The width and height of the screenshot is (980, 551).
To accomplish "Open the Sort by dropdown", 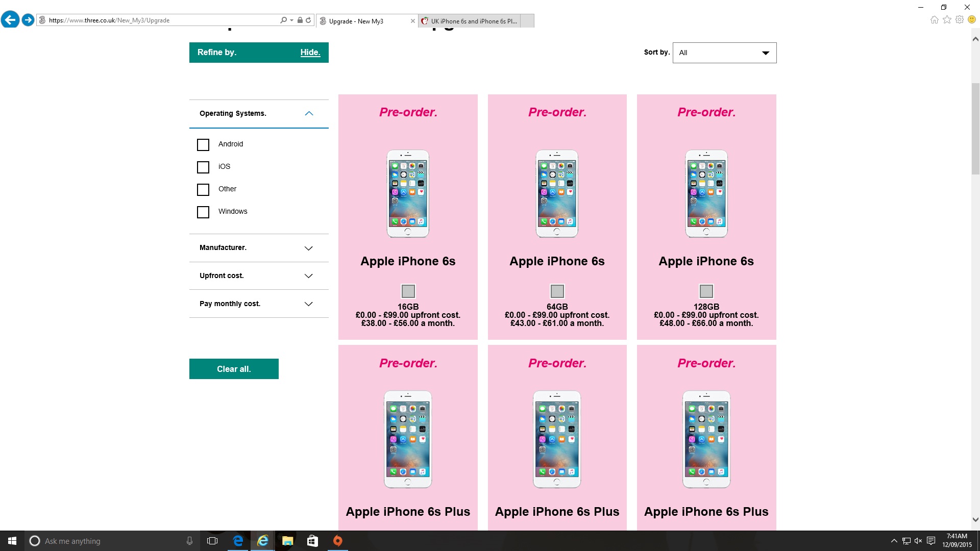I will [x=724, y=53].
